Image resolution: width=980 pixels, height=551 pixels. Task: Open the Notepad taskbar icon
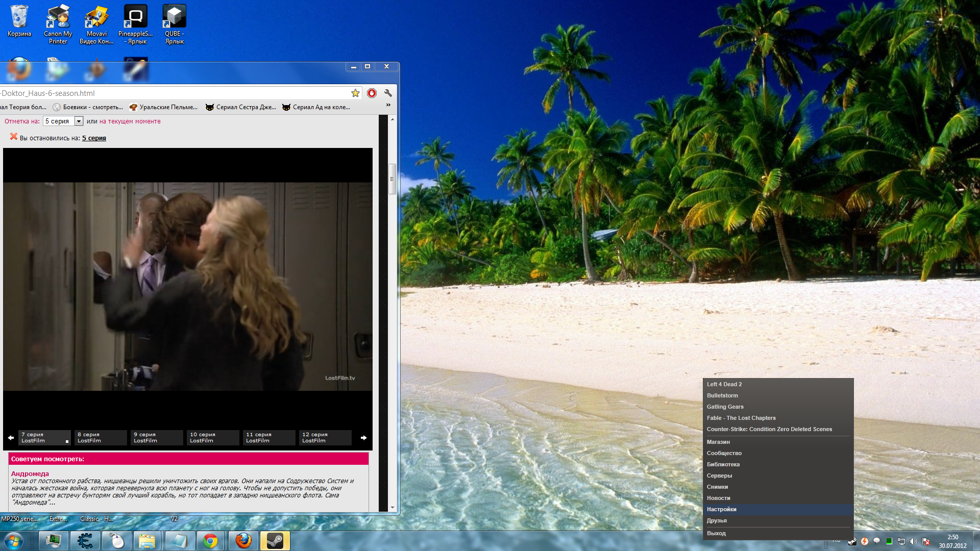(179, 541)
